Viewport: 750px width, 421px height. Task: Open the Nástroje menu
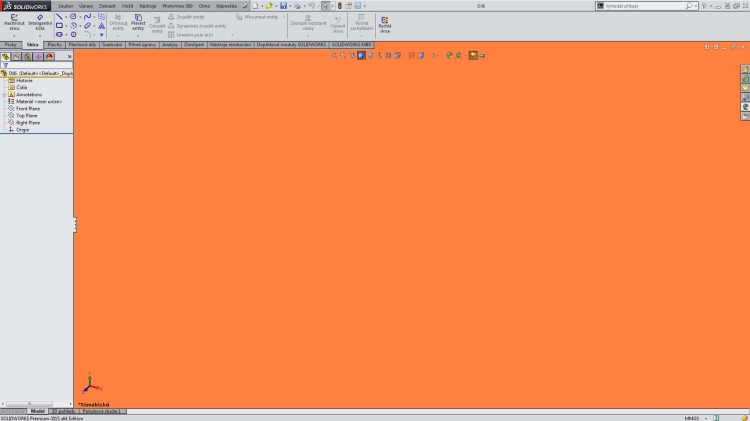pyautogui.click(x=148, y=6)
